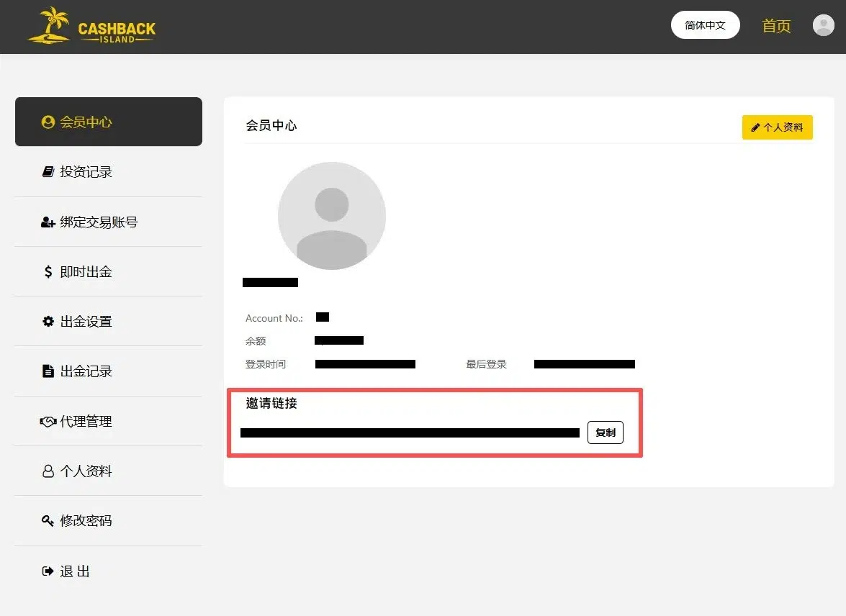
Task: Select 会员中心 in the sidebar menu
Action: 109,122
